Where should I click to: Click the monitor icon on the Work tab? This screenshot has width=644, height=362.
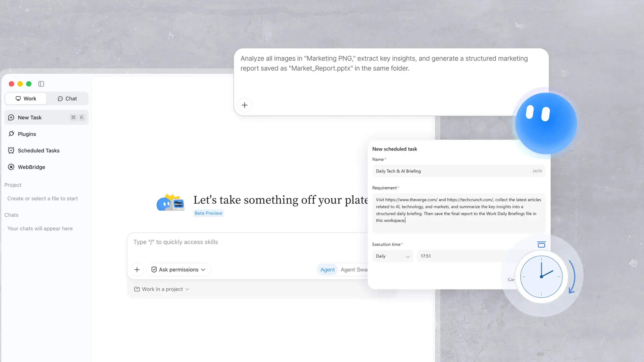click(x=18, y=98)
